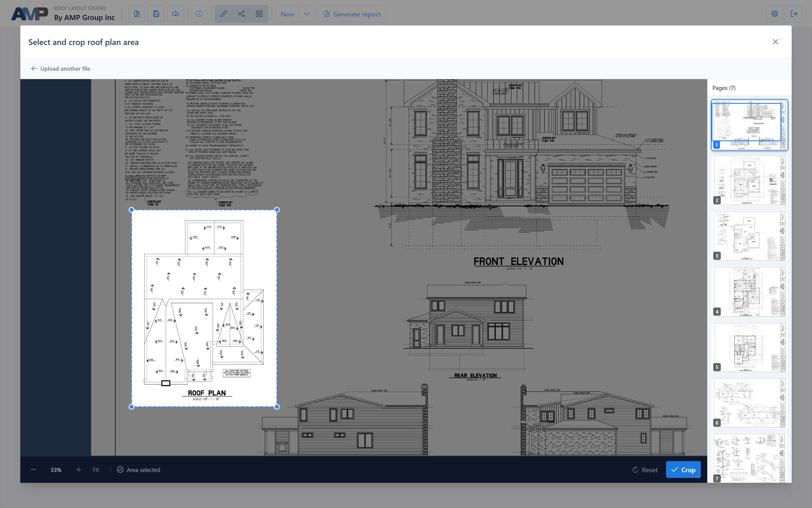Zoom in with the plus icon

[x=78, y=469]
